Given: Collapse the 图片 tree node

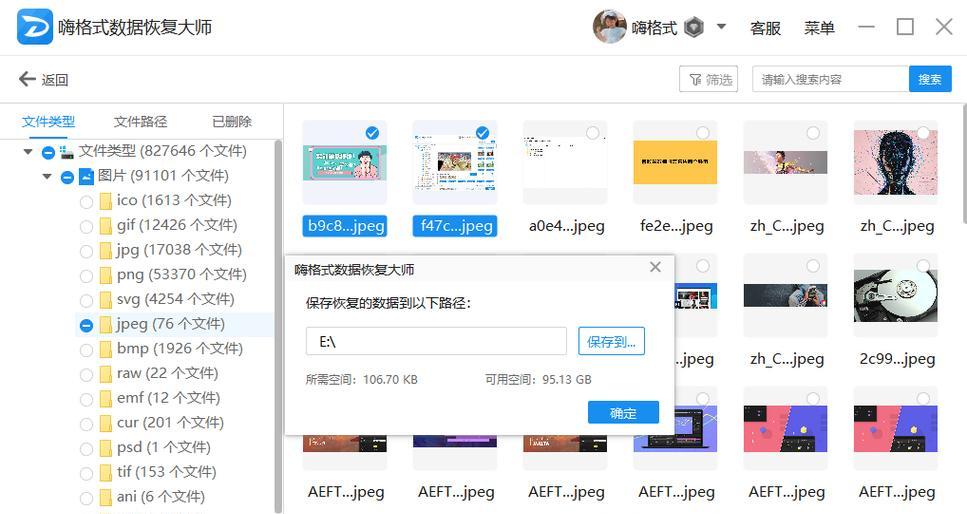Looking at the screenshot, I should point(47,176).
